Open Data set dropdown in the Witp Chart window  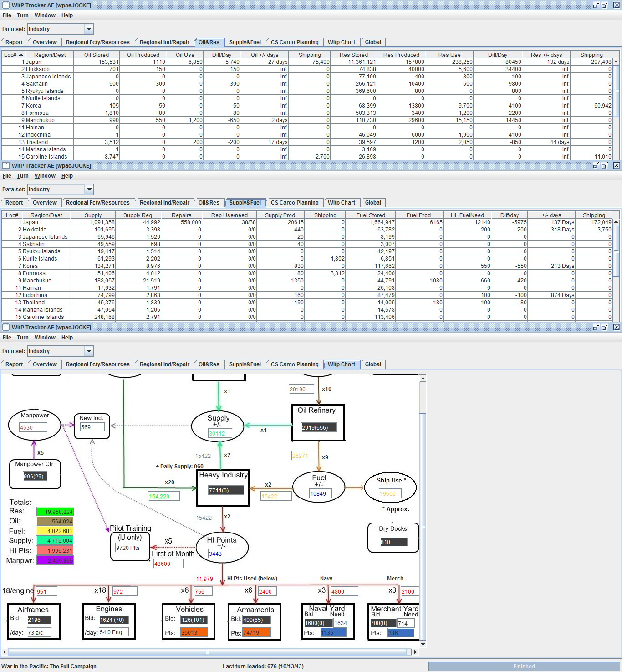coord(89,351)
